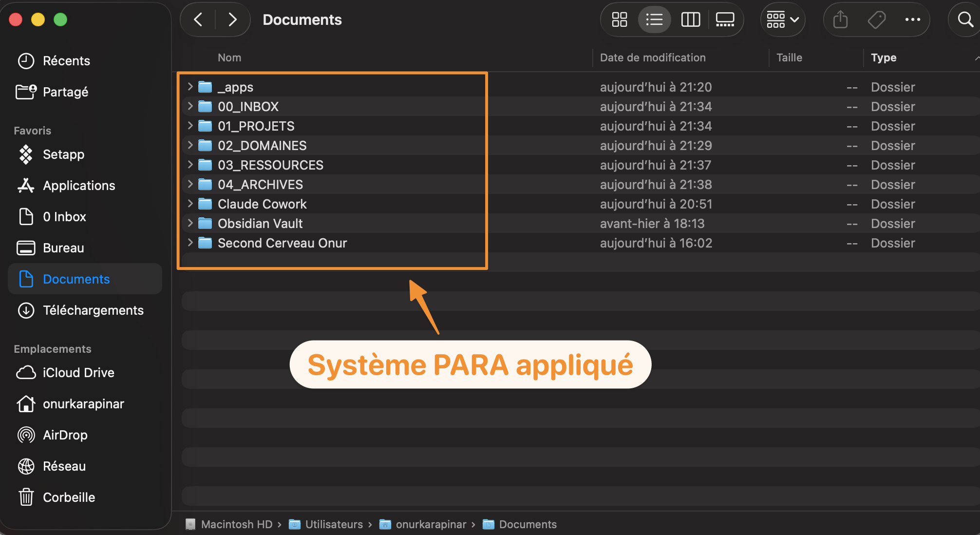980x535 pixels.
Task: Click the tag toolbar icon
Action: 876,19
